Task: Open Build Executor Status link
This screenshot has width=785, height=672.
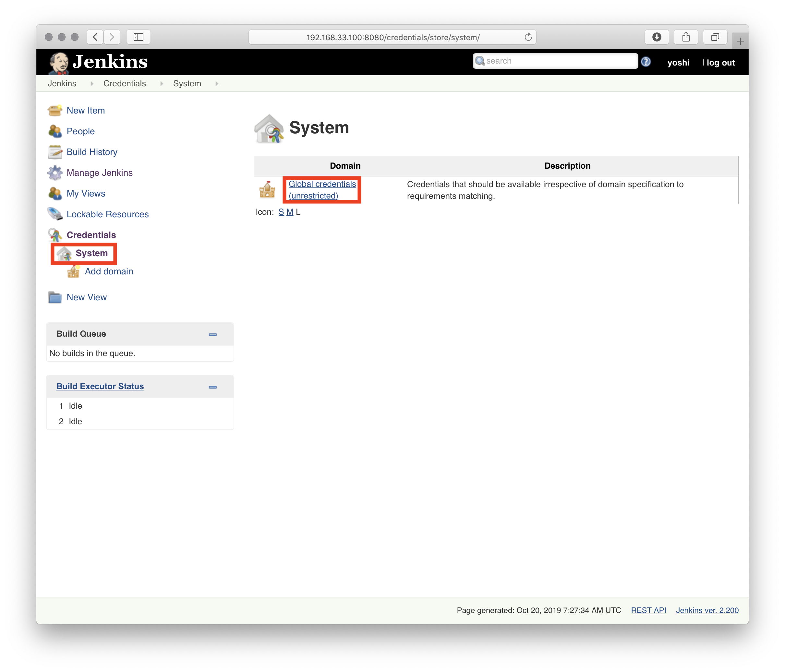Action: point(100,386)
